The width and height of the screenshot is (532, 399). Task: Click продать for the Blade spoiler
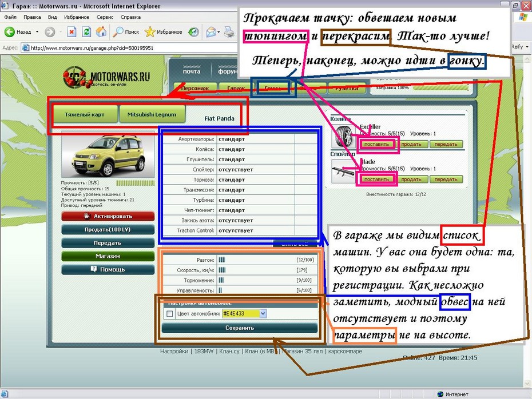[411, 179]
